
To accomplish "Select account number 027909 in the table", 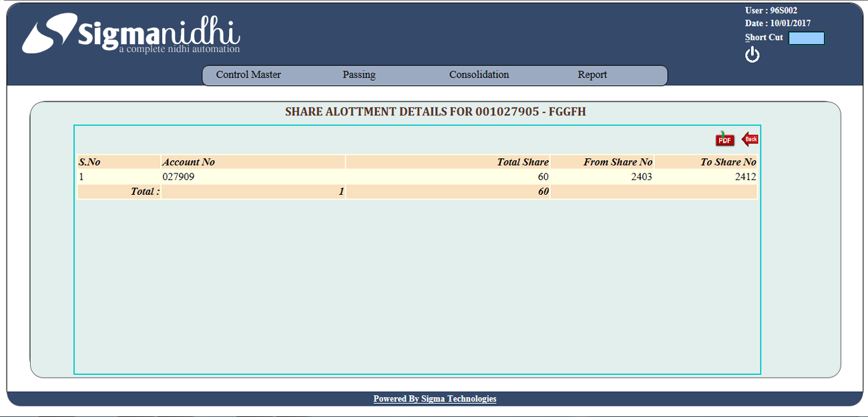I will tap(178, 177).
